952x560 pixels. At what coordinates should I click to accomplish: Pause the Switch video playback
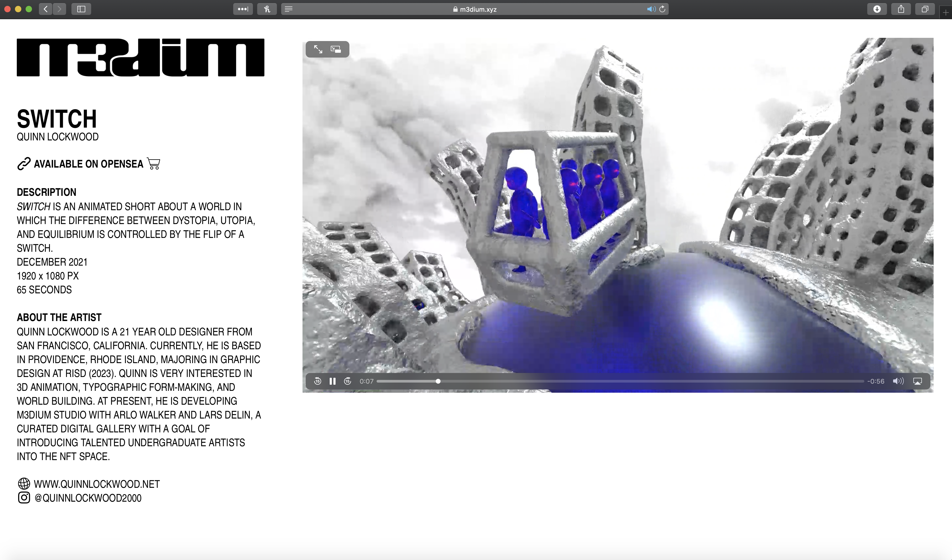tap(332, 381)
